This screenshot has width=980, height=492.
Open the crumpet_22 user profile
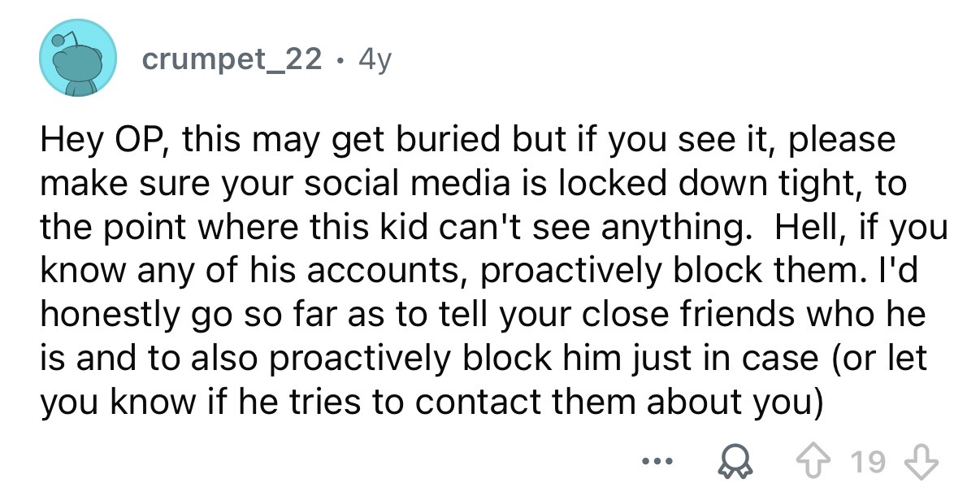tap(232, 60)
